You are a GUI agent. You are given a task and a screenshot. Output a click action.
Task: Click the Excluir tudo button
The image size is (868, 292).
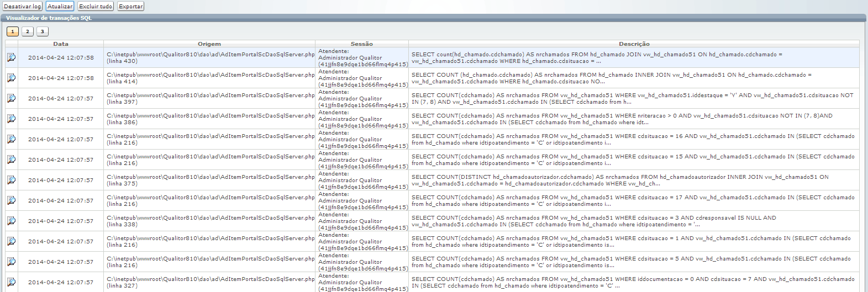[x=96, y=6]
